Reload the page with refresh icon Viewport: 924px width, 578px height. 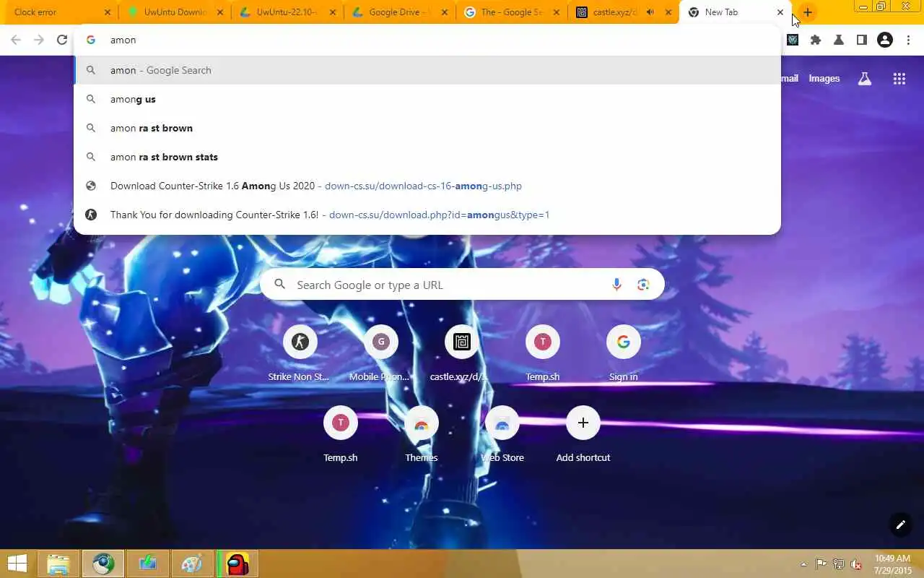62,40
